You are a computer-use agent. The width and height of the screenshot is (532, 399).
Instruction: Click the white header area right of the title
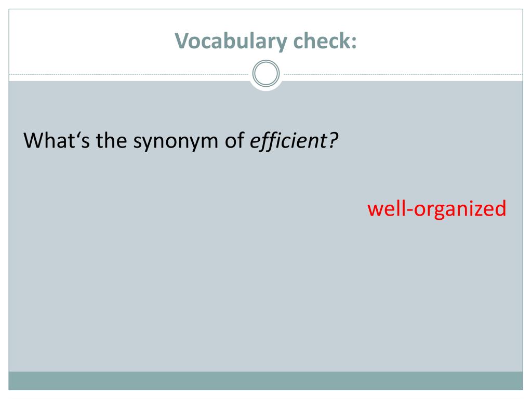[441, 41]
